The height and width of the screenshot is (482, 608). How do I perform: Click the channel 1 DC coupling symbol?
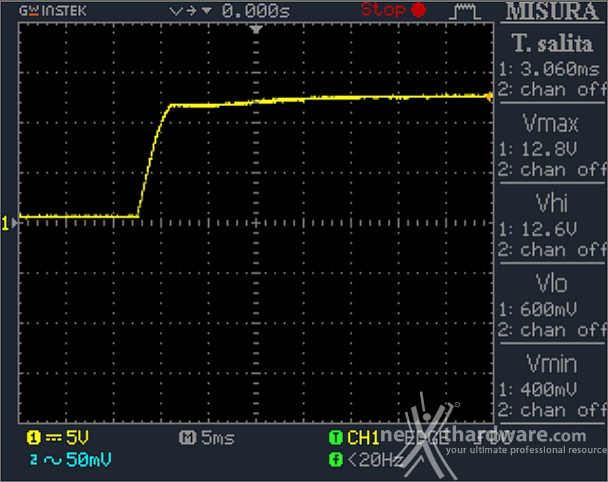54,438
